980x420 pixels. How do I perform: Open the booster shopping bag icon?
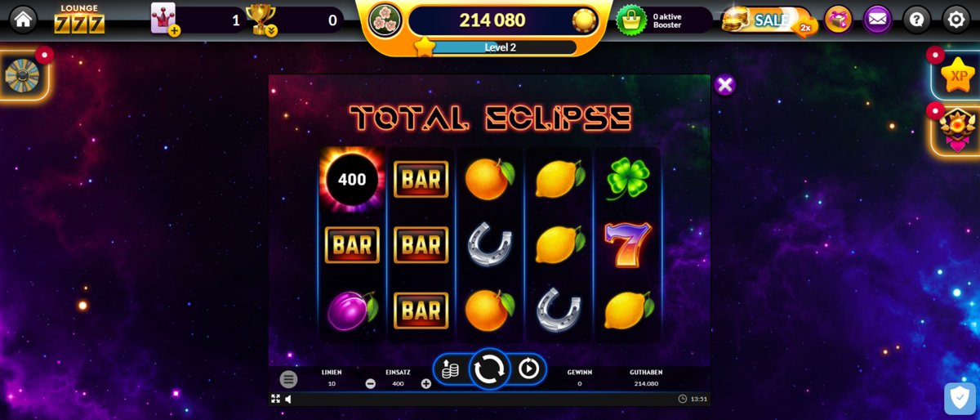(x=630, y=20)
